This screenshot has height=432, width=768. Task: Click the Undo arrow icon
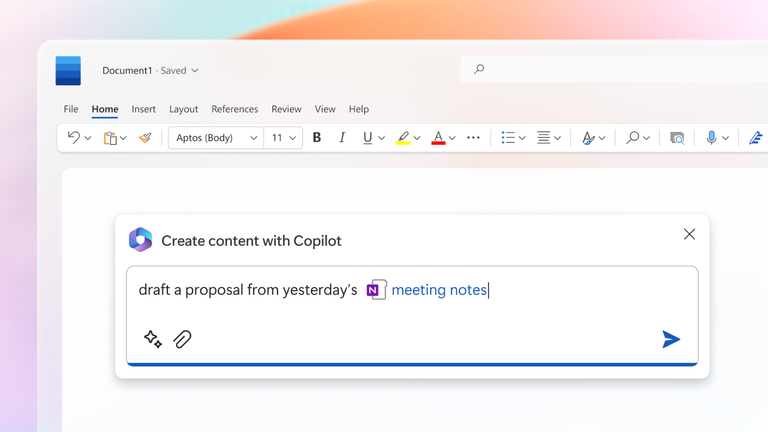pyautogui.click(x=74, y=138)
